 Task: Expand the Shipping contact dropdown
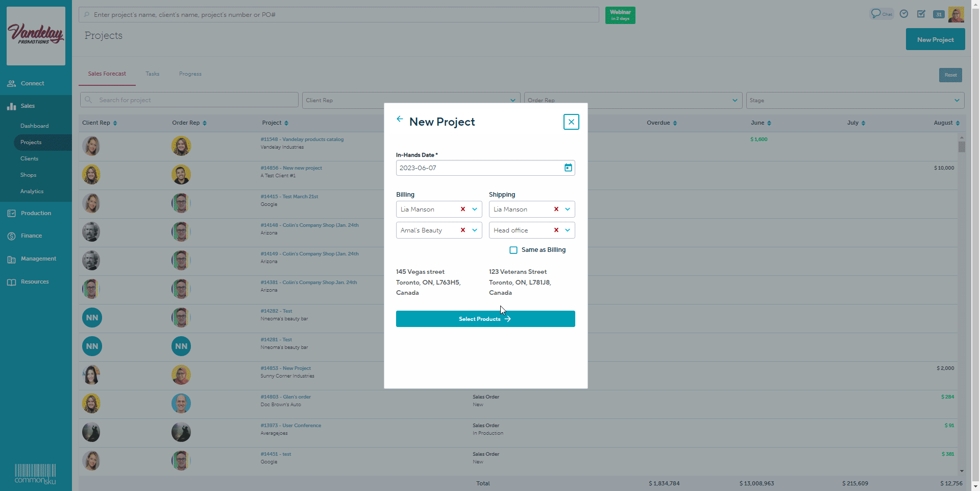(567, 209)
